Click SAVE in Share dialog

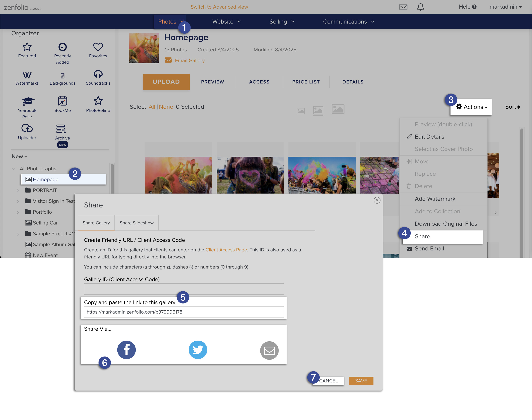pos(361,381)
